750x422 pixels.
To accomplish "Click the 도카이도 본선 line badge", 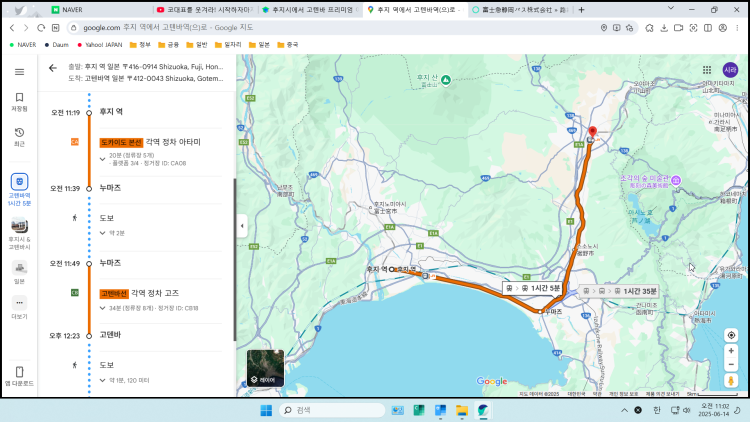I will point(121,143).
